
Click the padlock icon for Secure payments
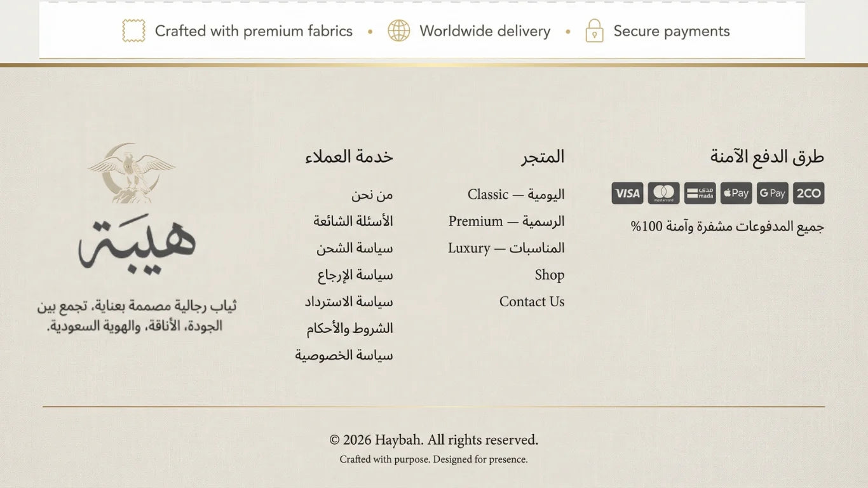click(x=594, y=30)
